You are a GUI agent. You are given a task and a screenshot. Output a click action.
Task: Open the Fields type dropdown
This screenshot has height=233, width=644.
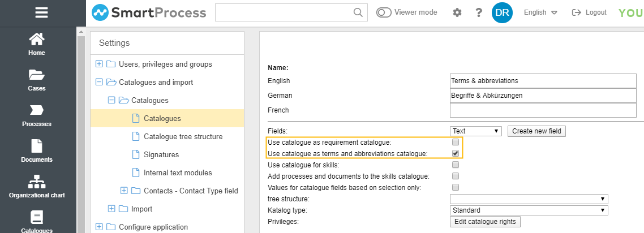[476, 131]
